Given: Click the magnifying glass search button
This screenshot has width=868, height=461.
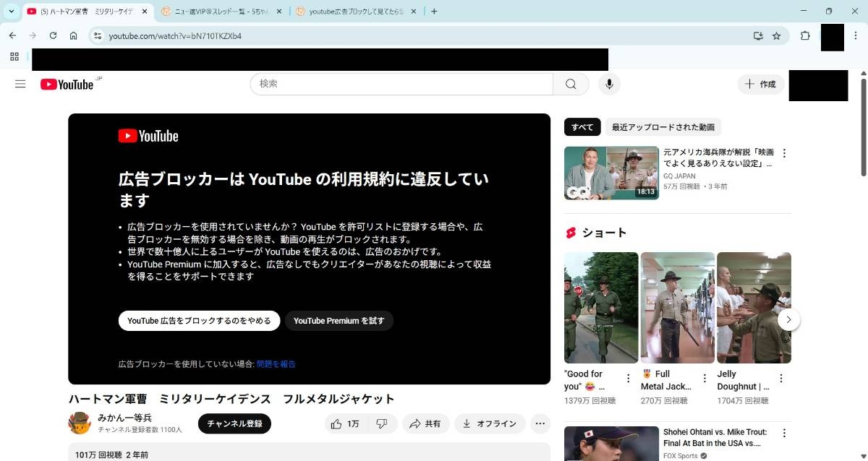Looking at the screenshot, I should click(571, 84).
